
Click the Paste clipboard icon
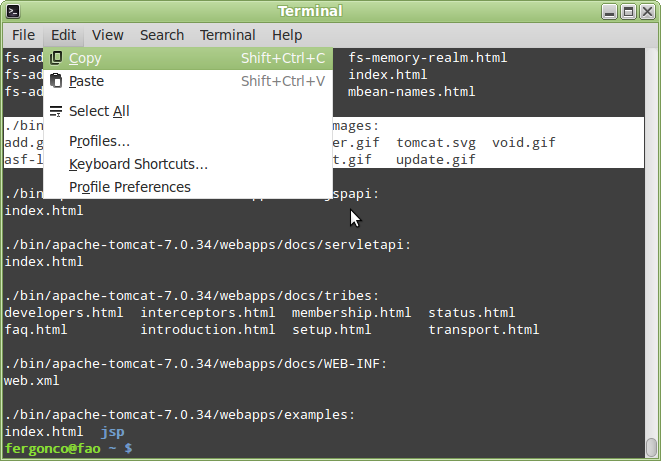pyautogui.click(x=56, y=80)
